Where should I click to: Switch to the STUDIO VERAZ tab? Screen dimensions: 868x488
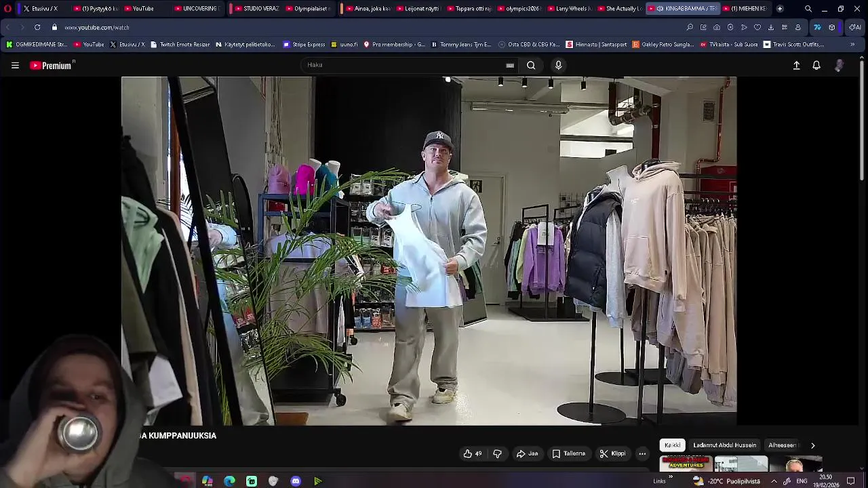pos(256,8)
